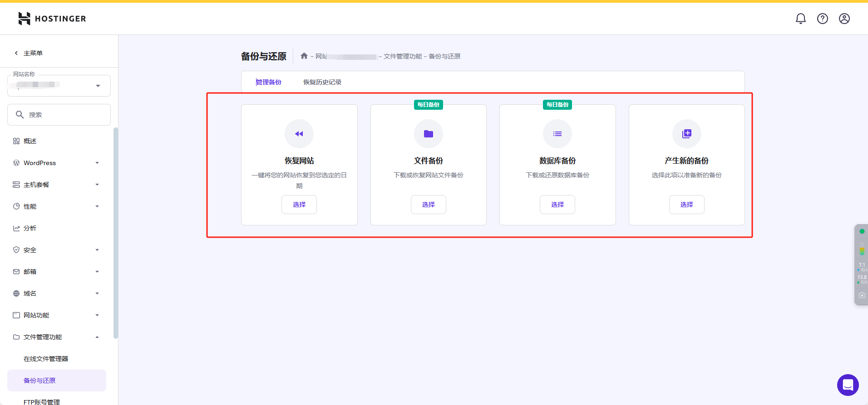Viewport: 868px width, 405px height.
Task: Open the 网站名称 website dropdown
Action: (59, 86)
